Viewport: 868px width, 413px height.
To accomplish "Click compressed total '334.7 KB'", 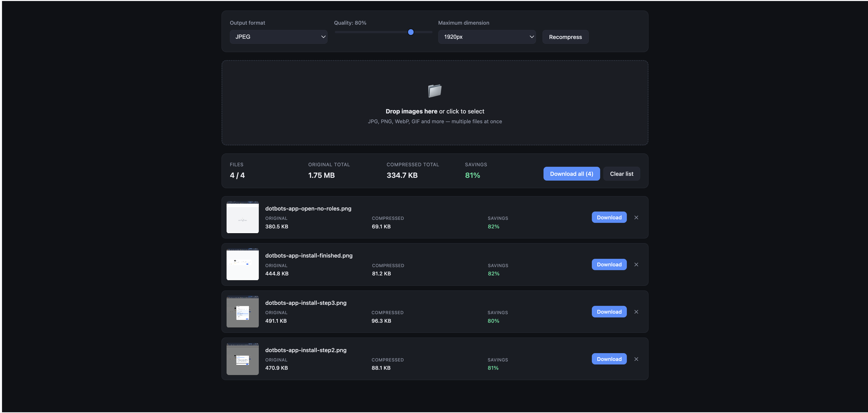I will (402, 175).
